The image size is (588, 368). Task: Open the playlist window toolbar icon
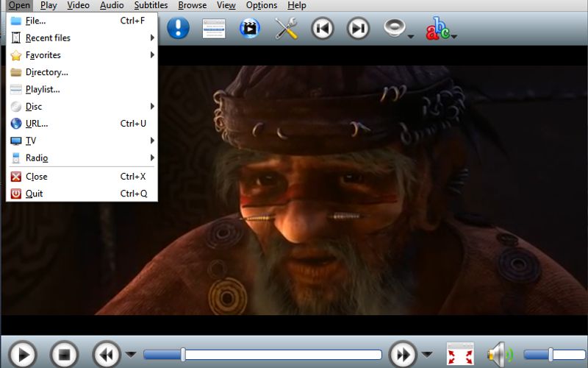click(214, 28)
